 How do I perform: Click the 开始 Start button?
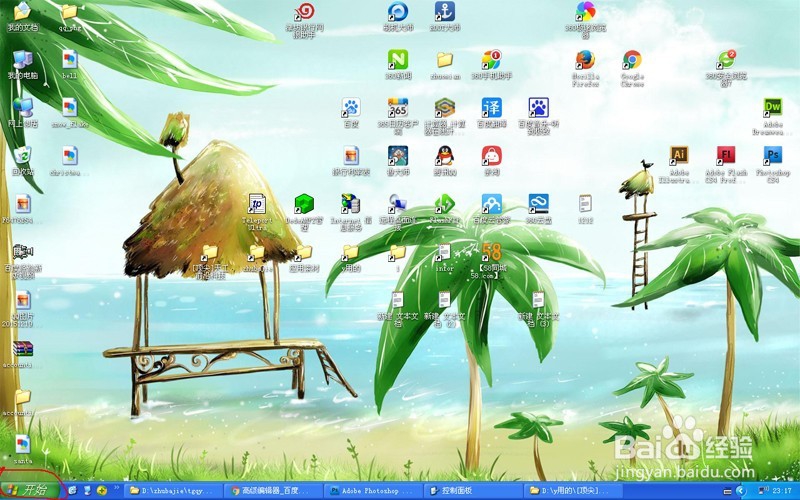point(32,490)
